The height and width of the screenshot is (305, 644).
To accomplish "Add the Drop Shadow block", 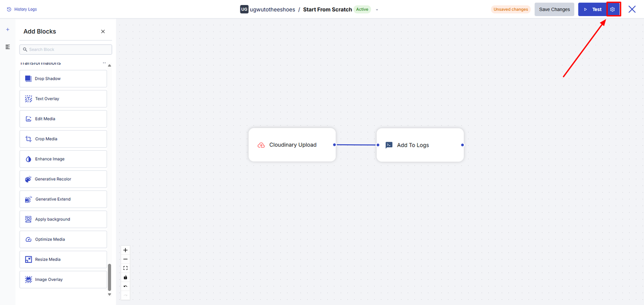I will (63, 79).
